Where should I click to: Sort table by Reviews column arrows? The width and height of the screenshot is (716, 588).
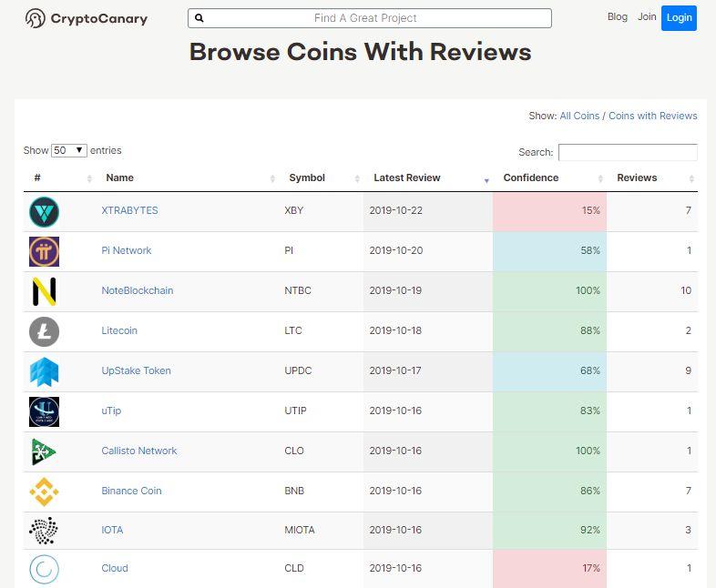coord(691,178)
